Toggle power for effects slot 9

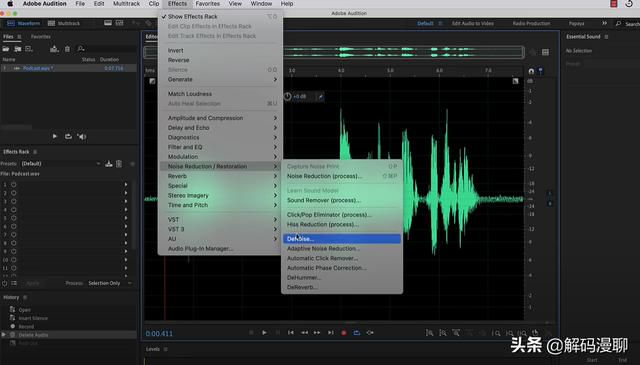pyautogui.click(x=14, y=251)
